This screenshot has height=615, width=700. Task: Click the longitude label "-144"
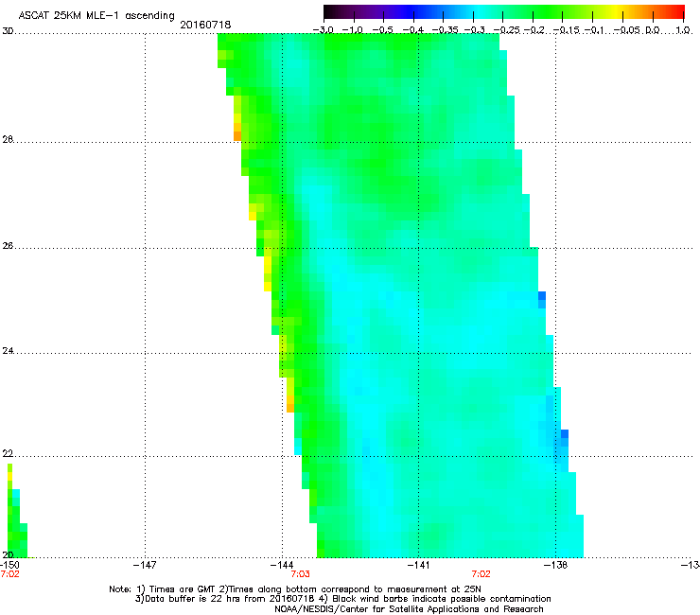pos(282,565)
